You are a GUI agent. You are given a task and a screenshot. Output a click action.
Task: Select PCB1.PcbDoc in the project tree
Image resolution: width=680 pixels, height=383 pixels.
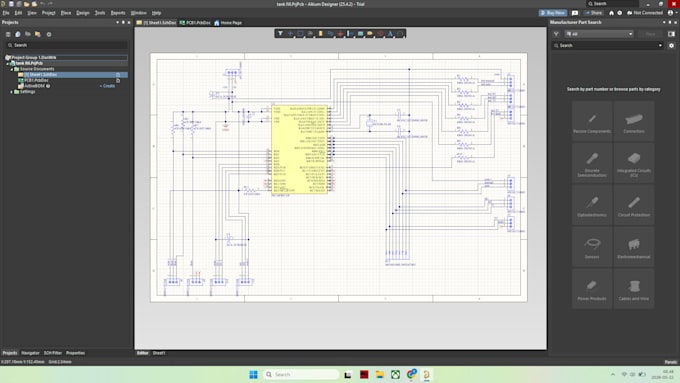(36, 80)
